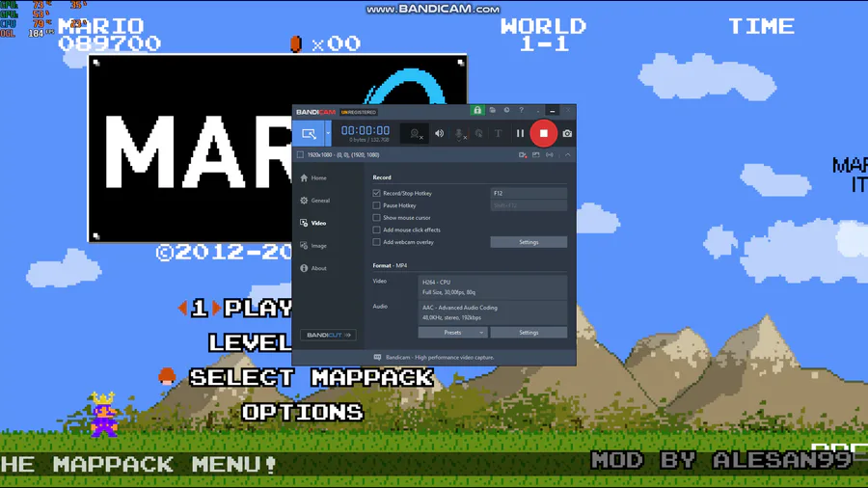
Task: Click the right player count arrow
Action: click(x=216, y=308)
